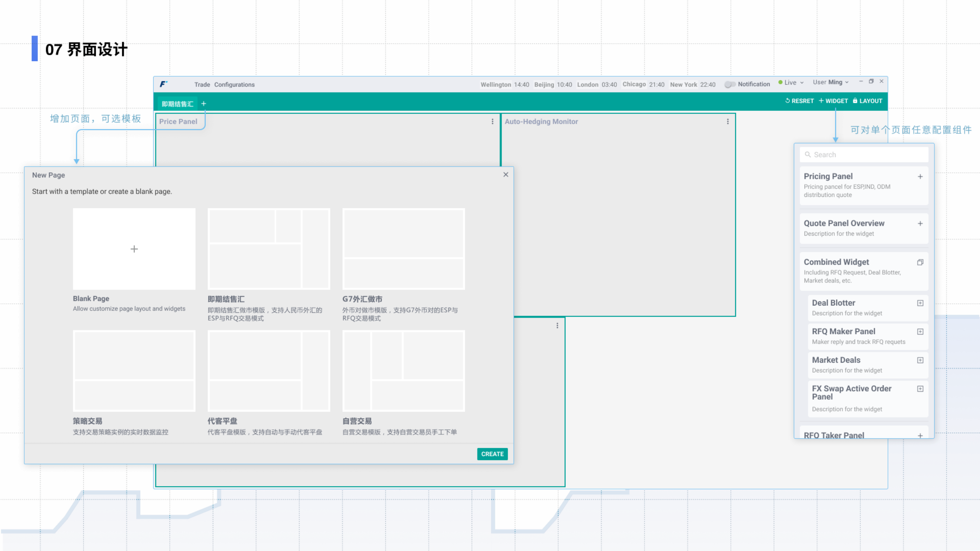The width and height of the screenshot is (980, 551).
Task: Add Market Deals widget with boxed plus
Action: tap(920, 360)
